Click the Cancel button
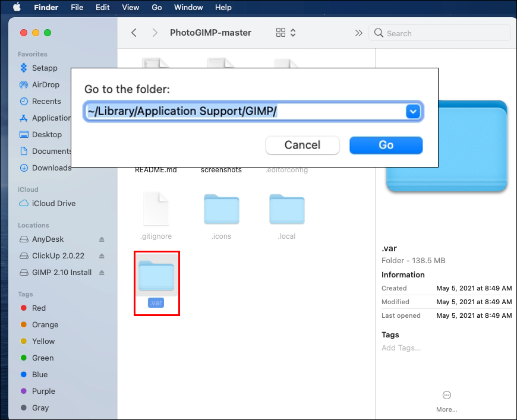 [x=302, y=145]
